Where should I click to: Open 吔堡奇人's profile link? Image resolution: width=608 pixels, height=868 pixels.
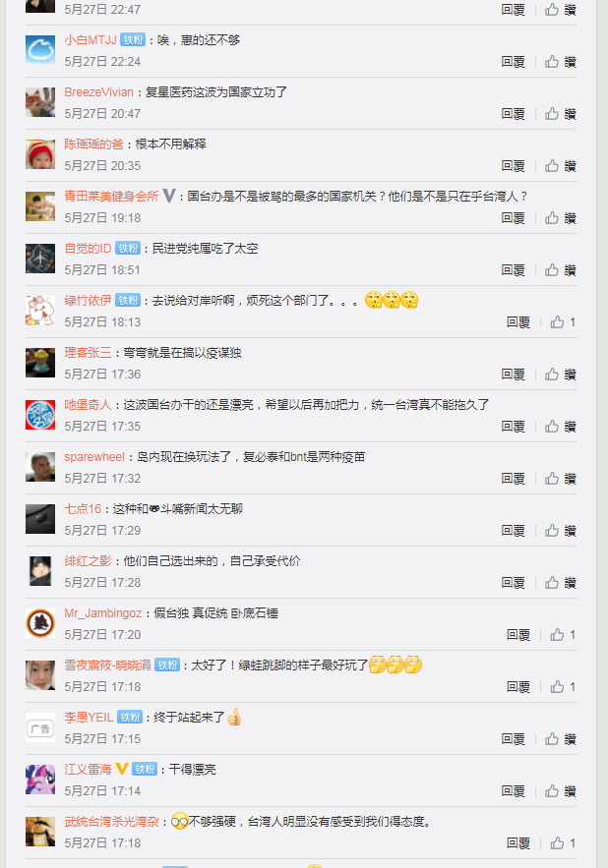pyautogui.click(x=88, y=405)
